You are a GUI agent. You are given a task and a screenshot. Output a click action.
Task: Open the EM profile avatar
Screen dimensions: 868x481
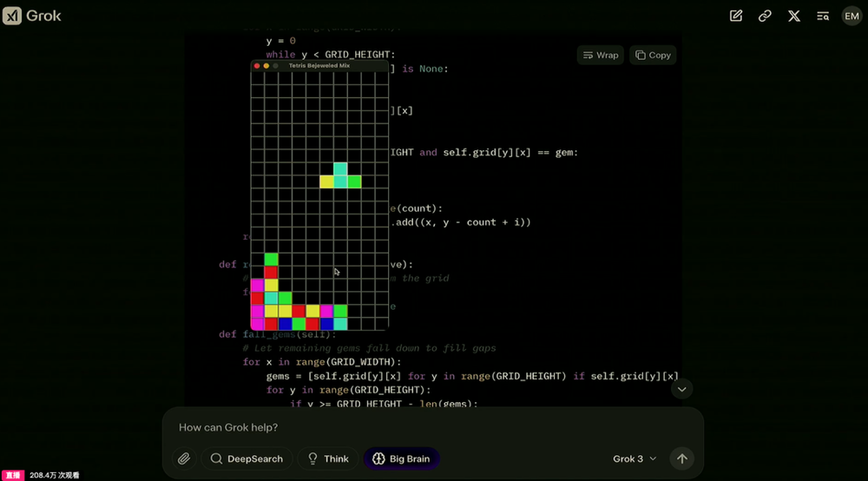pos(852,16)
